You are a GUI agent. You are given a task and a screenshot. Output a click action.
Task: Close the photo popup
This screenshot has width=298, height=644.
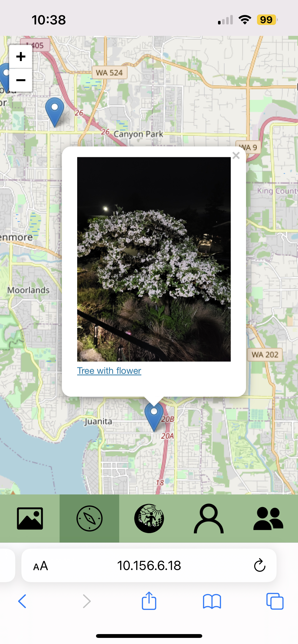[236, 155]
